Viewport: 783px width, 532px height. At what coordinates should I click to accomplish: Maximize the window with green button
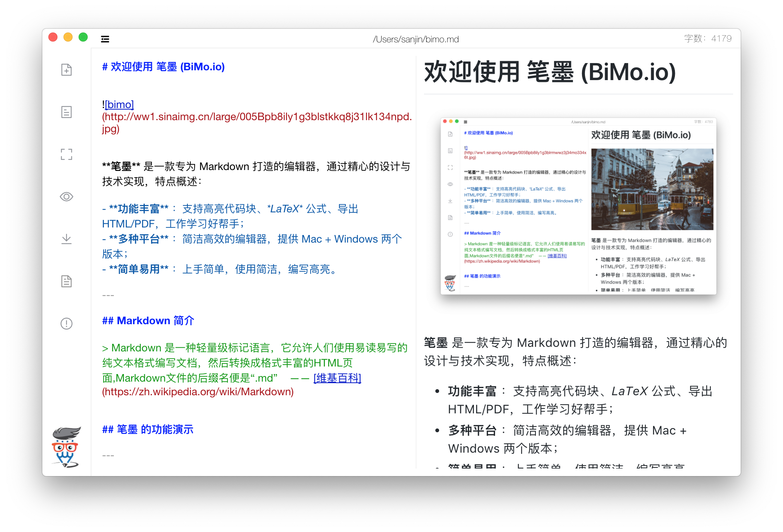coord(83,37)
